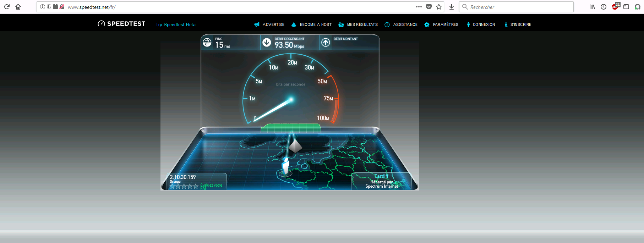Open the CONNEXION login link

click(x=480, y=24)
